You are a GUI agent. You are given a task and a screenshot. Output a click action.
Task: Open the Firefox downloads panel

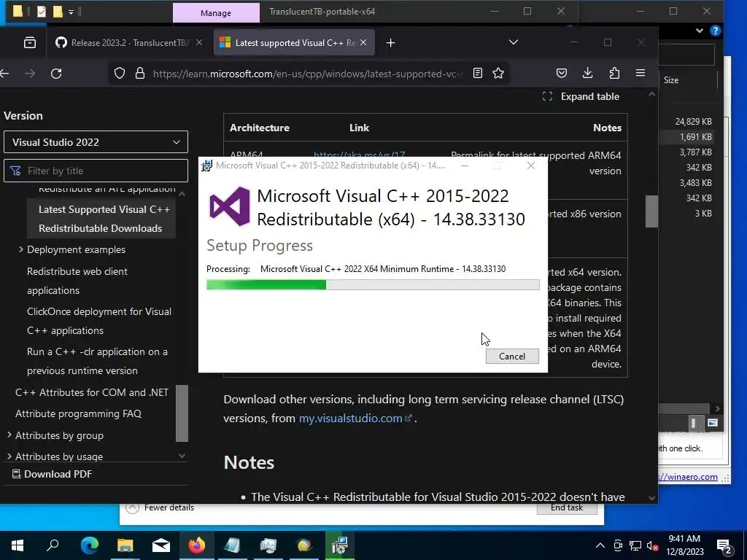[587, 73]
